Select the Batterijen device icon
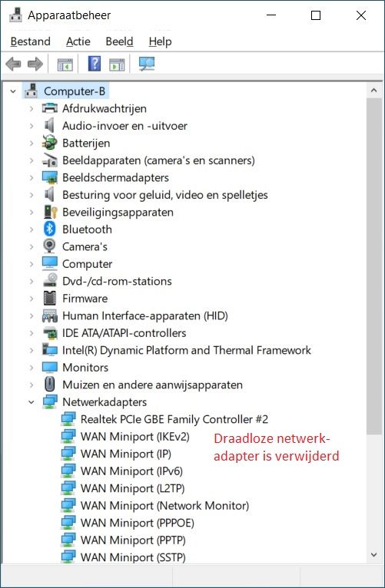The height and width of the screenshot is (588, 385). [49, 143]
